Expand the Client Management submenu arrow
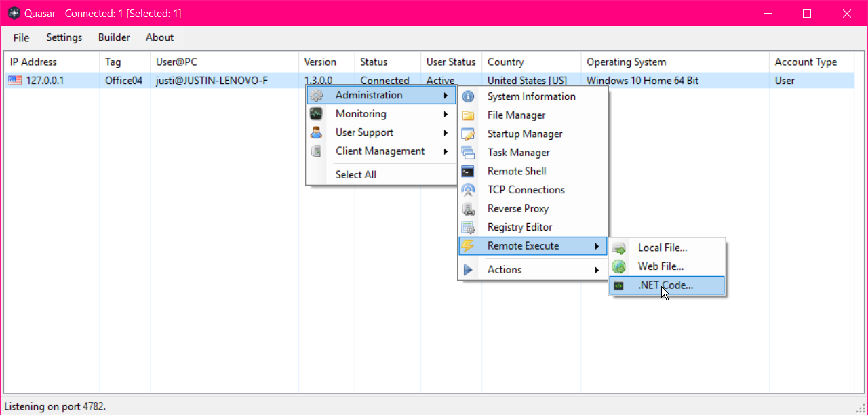This screenshot has width=868, height=415. tap(446, 151)
